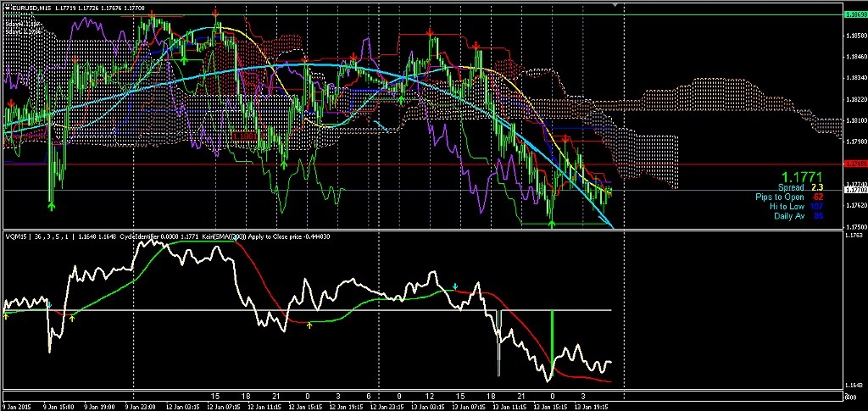Viewport: 868px width, 411px height.
Task: Click the 9 Jan 2015 date on time axis
Action: pyautogui.click(x=19, y=405)
